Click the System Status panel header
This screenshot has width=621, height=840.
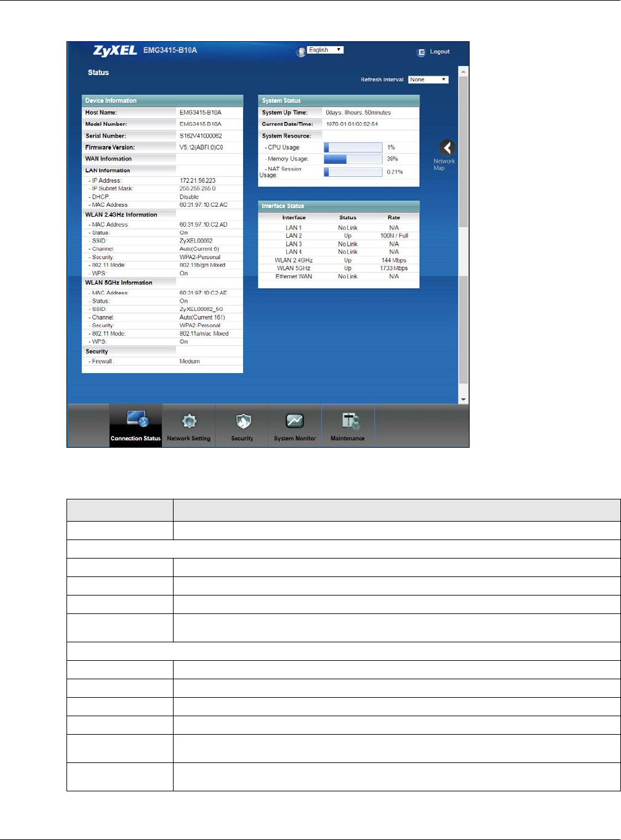pyautogui.click(x=339, y=100)
